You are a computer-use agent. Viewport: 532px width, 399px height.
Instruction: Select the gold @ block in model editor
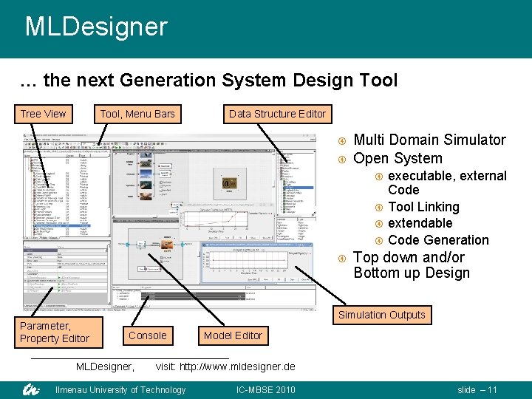click(x=229, y=183)
